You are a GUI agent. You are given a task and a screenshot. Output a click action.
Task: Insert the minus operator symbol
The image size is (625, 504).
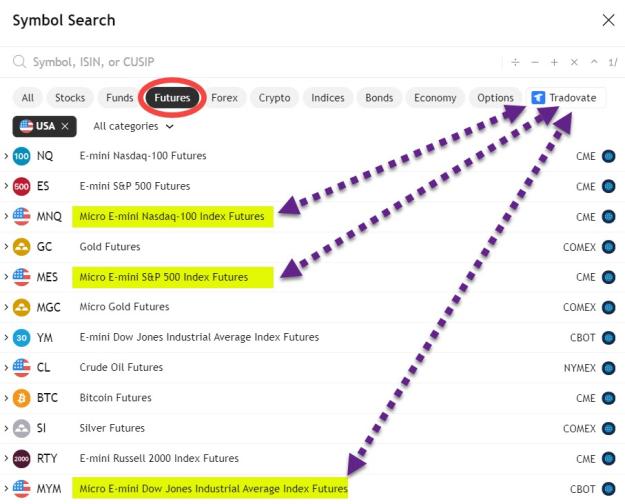(535, 62)
